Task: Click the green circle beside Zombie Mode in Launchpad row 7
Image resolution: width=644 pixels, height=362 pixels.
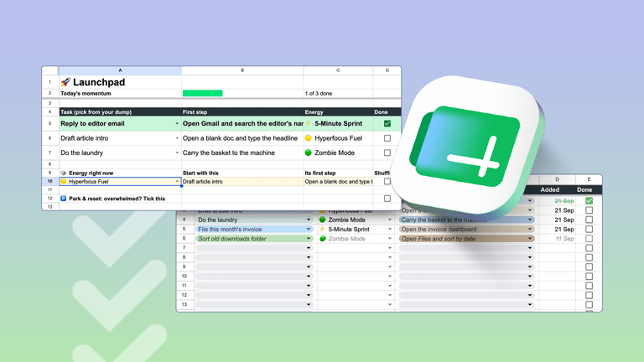Action: click(x=309, y=153)
